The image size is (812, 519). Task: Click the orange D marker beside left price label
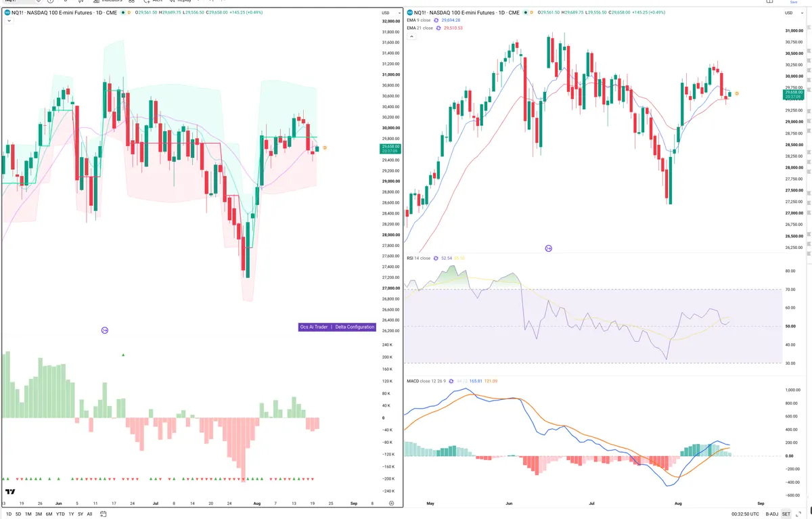point(325,148)
